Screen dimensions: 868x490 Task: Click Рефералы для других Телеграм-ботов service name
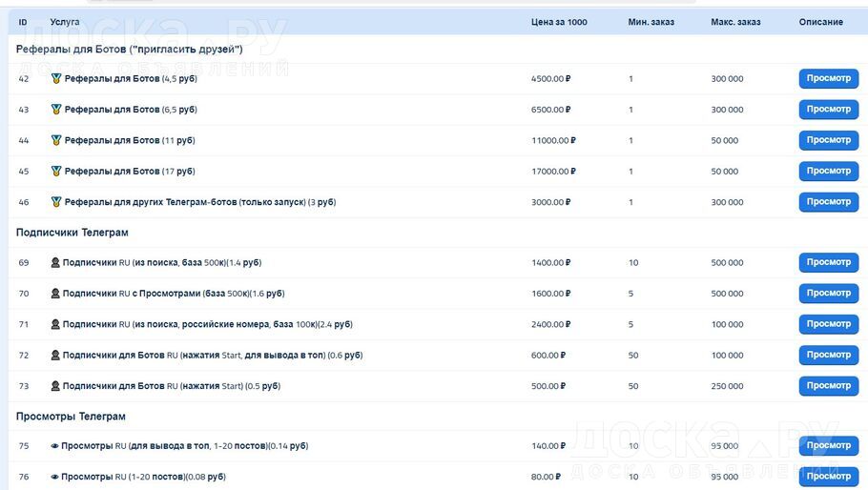click(200, 202)
